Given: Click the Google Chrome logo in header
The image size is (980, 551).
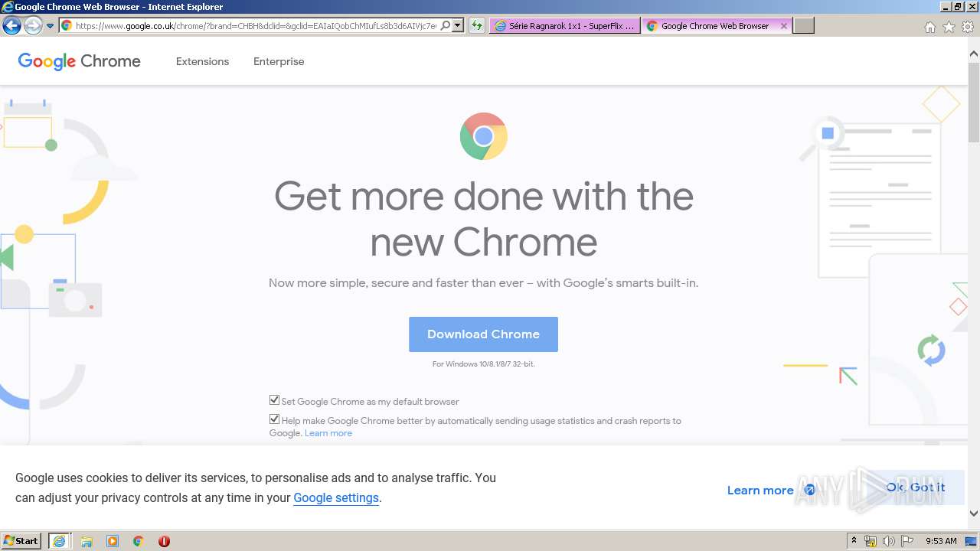Looking at the screenshot, I should 80,61.
